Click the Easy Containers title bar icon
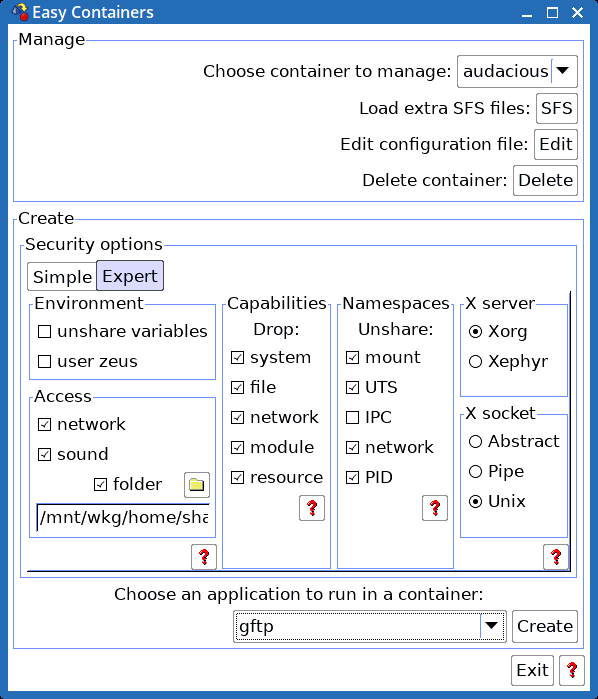This screenshot has height=699, width=598. coord(20,12)
